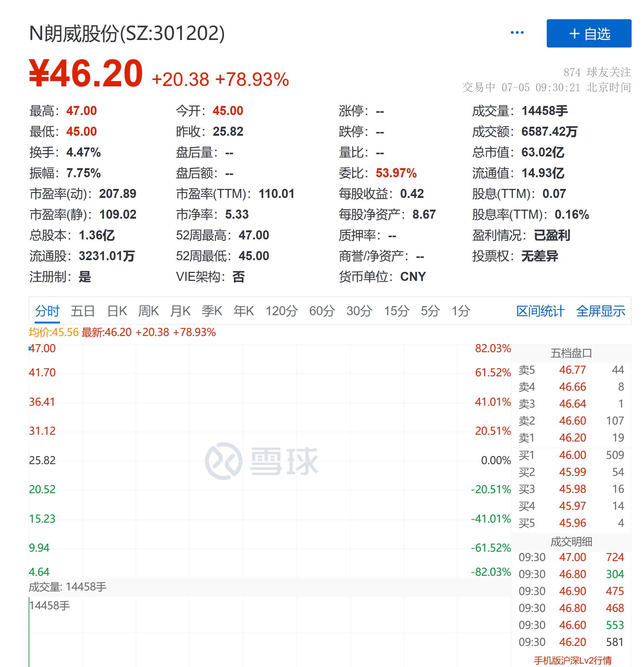Image resolution: width=644 pixels, height=667 pixels.
Task: Click the 流通值 value 14.93亿
Action: (543, 173)
